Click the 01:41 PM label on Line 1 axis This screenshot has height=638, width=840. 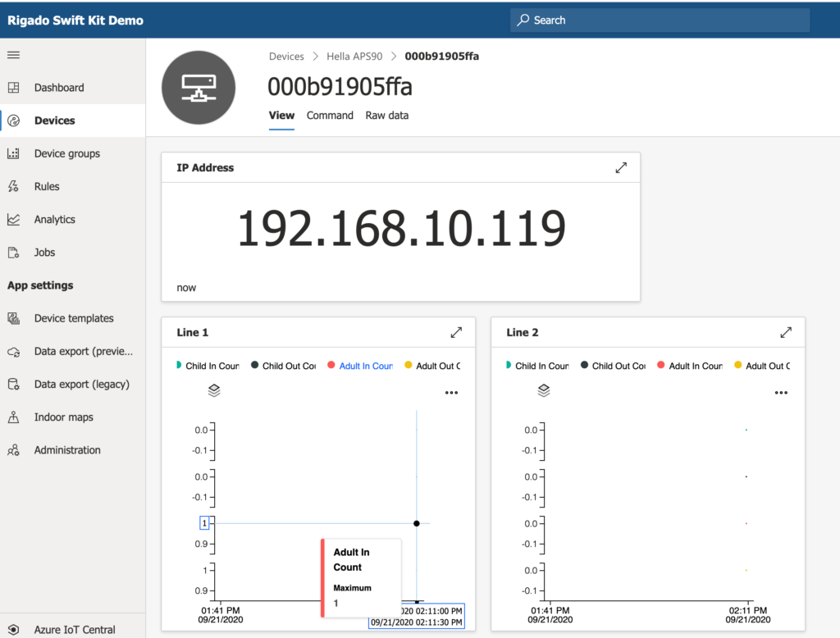click(x=221, y=610)
